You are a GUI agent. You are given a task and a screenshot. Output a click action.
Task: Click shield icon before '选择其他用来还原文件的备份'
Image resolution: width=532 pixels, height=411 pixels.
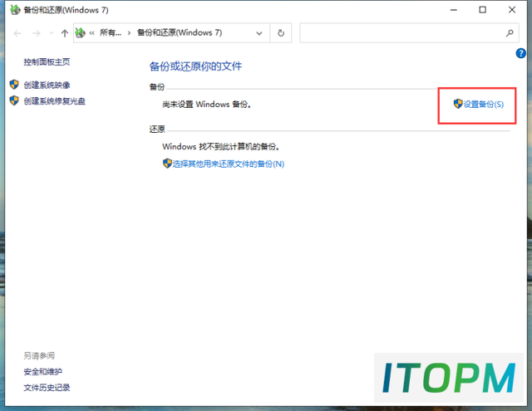click(x=167, y=164)
